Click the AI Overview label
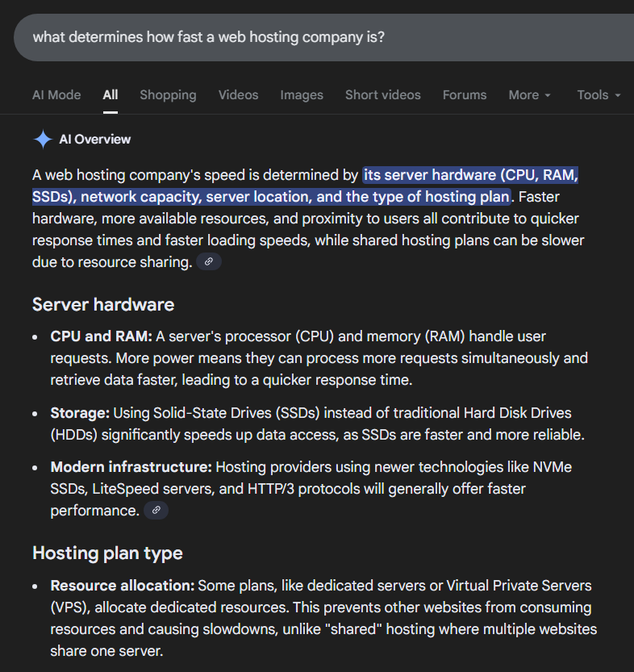Image resolution: width=634 pixels, height=672 pixels. pyautogui.click(x=95, y=140)
